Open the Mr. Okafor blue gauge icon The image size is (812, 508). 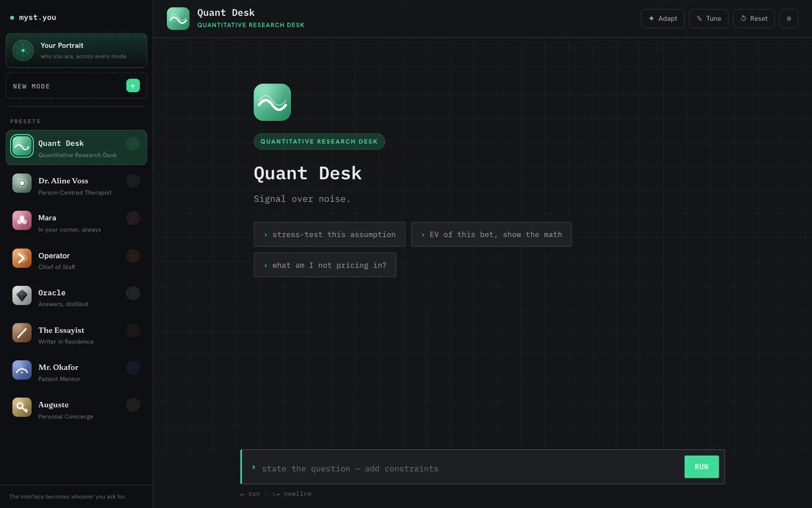[22, 370]
